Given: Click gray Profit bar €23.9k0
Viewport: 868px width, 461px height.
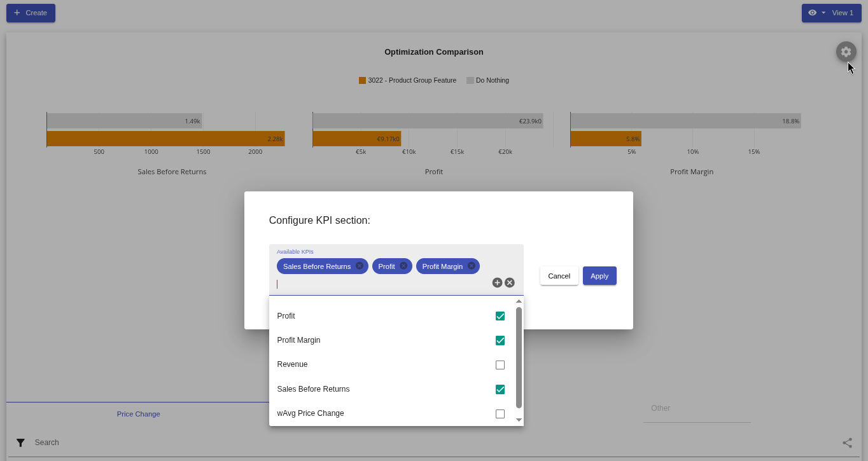Looking at the screenshot, I should pyautogui.click(x=428, y=121).
